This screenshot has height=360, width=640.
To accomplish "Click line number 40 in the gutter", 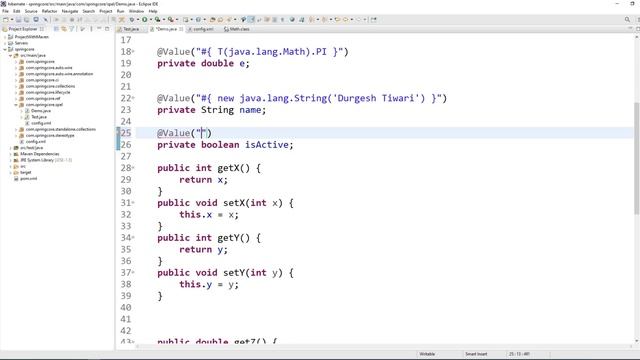I will click(x=126, y=307).
